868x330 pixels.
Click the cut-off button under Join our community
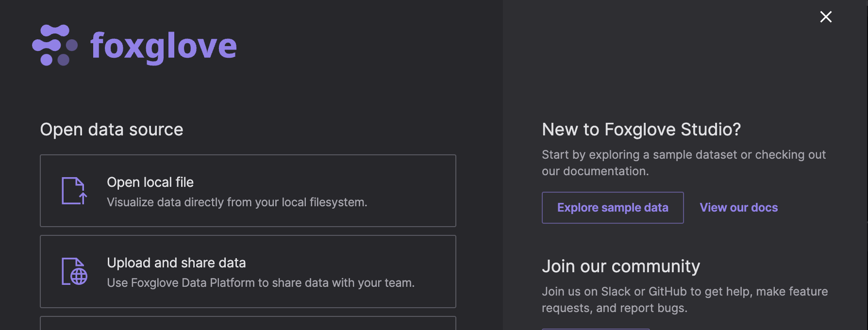[595, 329]
